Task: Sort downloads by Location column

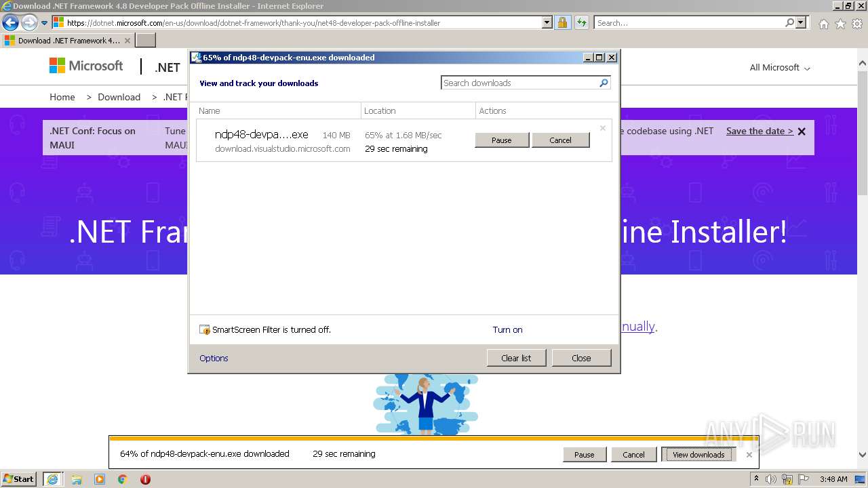Action: (x=418, y=110)
